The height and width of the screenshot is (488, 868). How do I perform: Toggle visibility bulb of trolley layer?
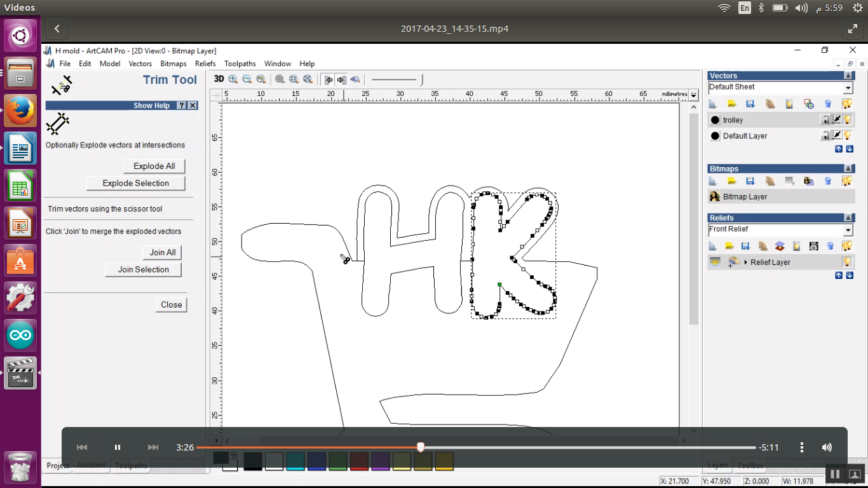tap(848, 119)
